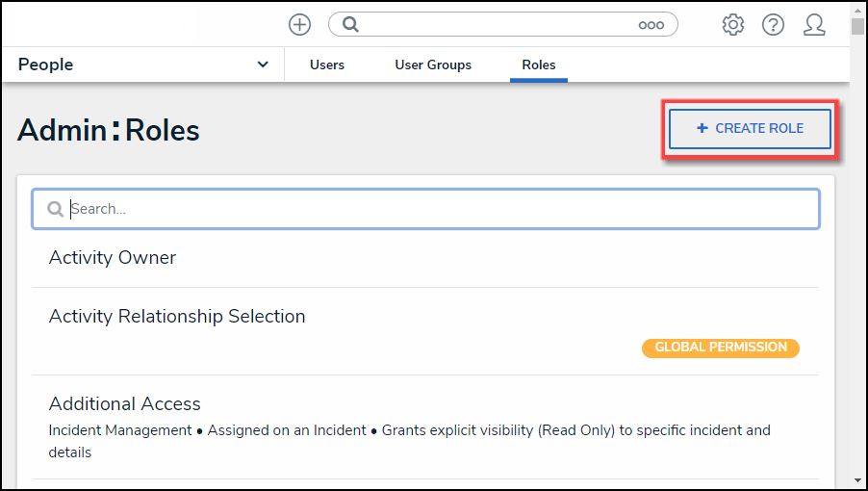
Task: Click the plus icon on Create Role
Action: point(702,128)
